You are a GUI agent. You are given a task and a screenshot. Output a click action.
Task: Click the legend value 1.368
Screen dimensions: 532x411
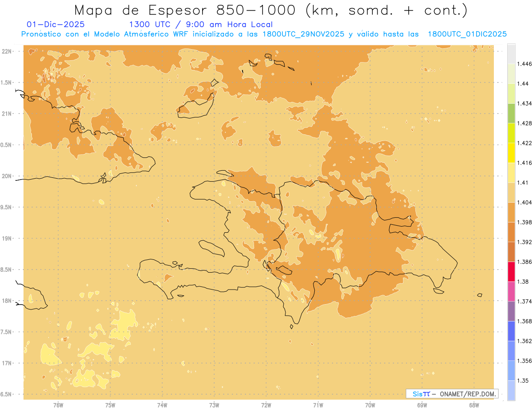[524, 321]
